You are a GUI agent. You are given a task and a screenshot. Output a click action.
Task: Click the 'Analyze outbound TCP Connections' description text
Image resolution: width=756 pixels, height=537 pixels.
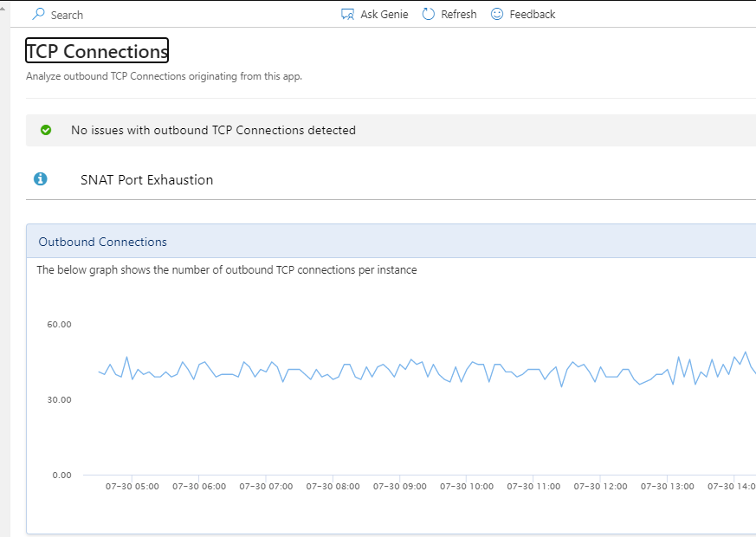(x=164, y=76)
